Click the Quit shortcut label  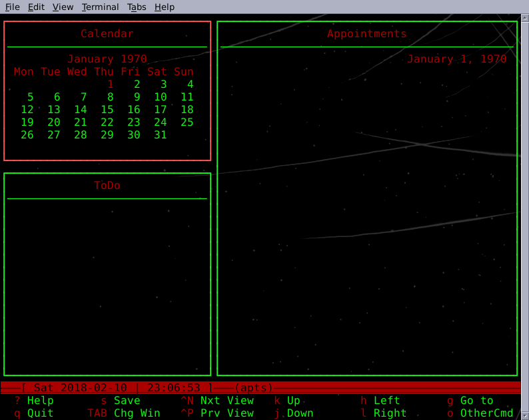[x=40, y=413]
